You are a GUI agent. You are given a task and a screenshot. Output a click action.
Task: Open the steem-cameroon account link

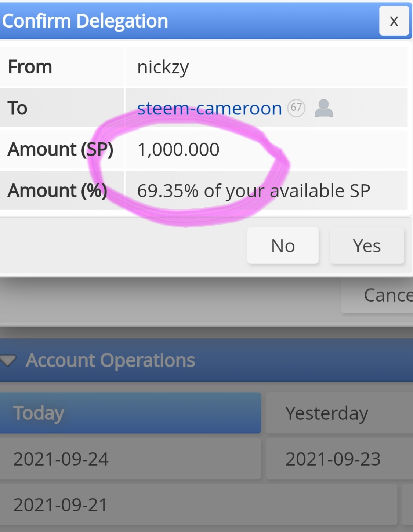[x=209, y=109]
